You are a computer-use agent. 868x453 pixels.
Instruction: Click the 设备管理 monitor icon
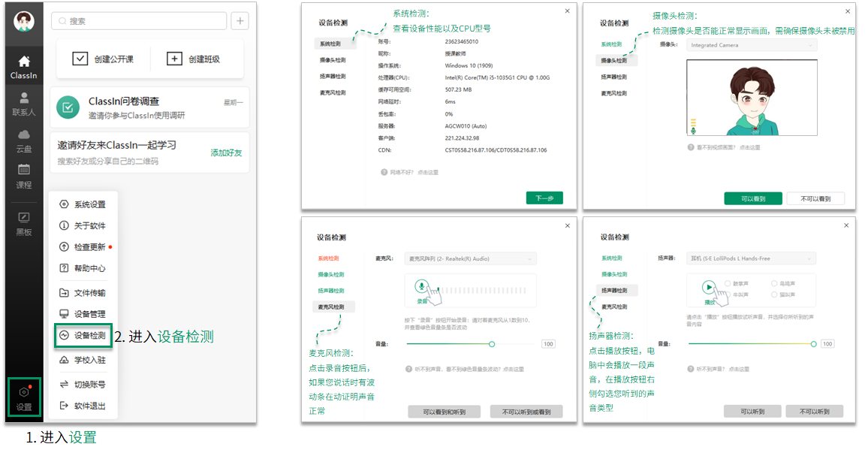tap(65, 313)
